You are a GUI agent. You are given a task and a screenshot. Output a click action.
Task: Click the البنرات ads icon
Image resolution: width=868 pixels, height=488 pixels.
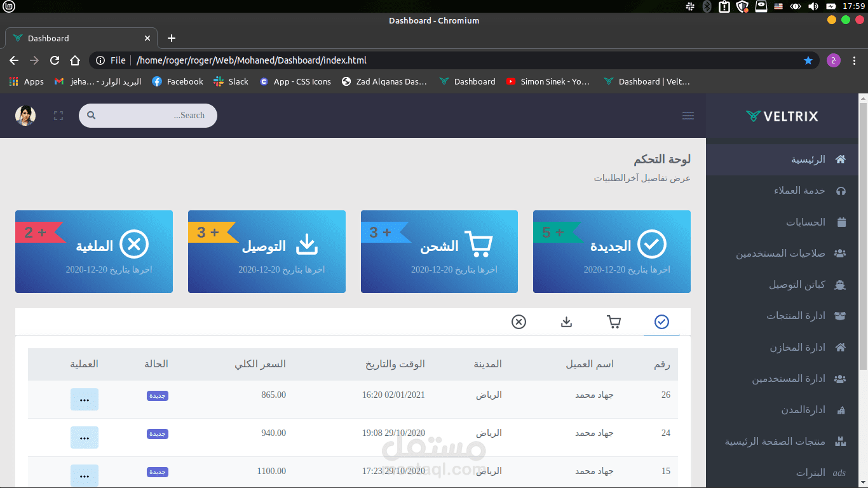click(839, 473)
